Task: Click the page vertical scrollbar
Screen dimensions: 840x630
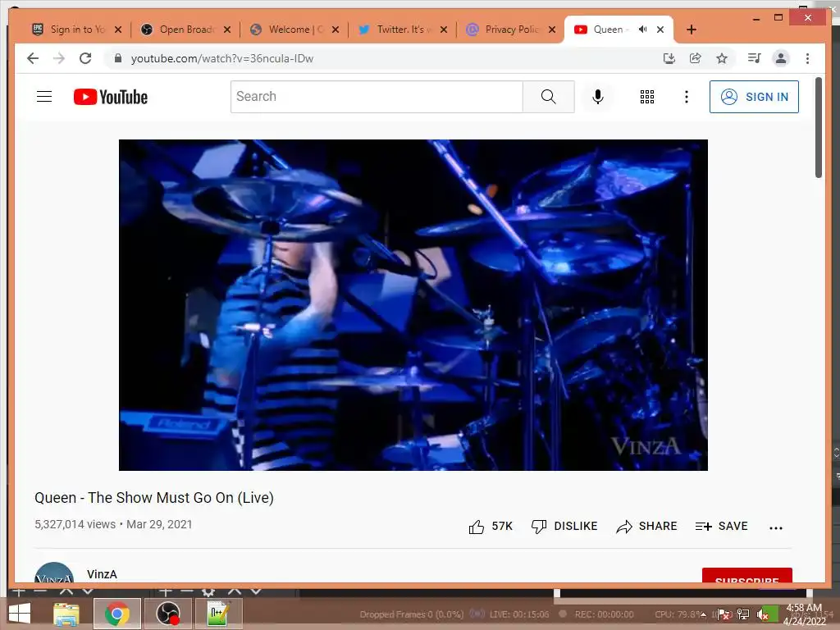Action: [818, 127]
